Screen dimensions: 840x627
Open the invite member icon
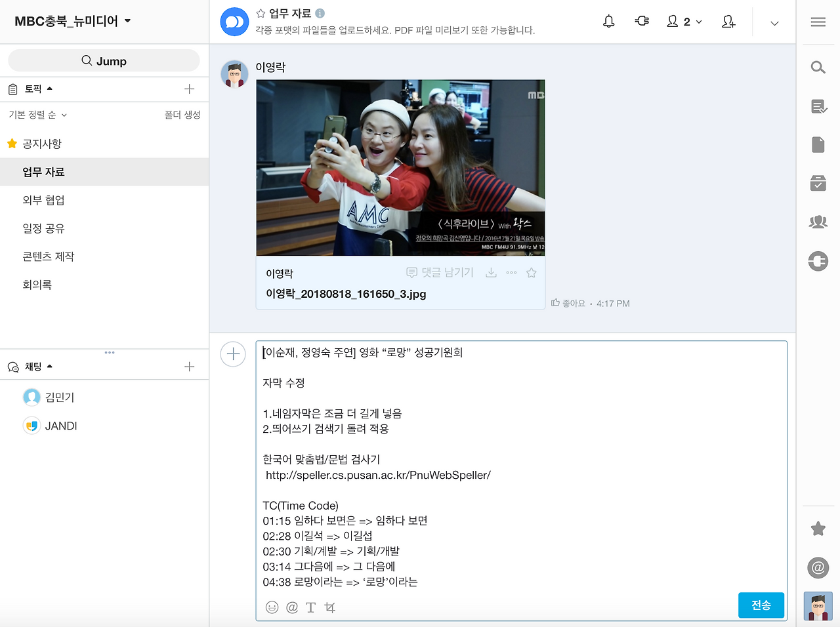coord(728,22)
